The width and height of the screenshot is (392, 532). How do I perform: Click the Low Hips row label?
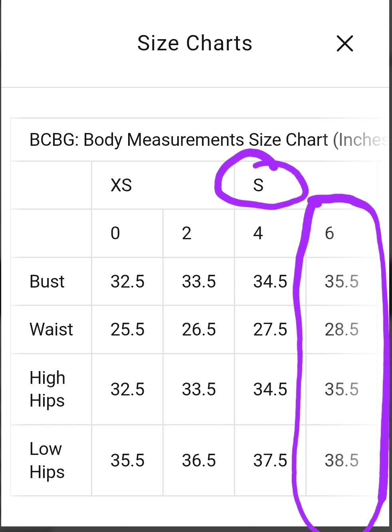[x=47, y=461]
